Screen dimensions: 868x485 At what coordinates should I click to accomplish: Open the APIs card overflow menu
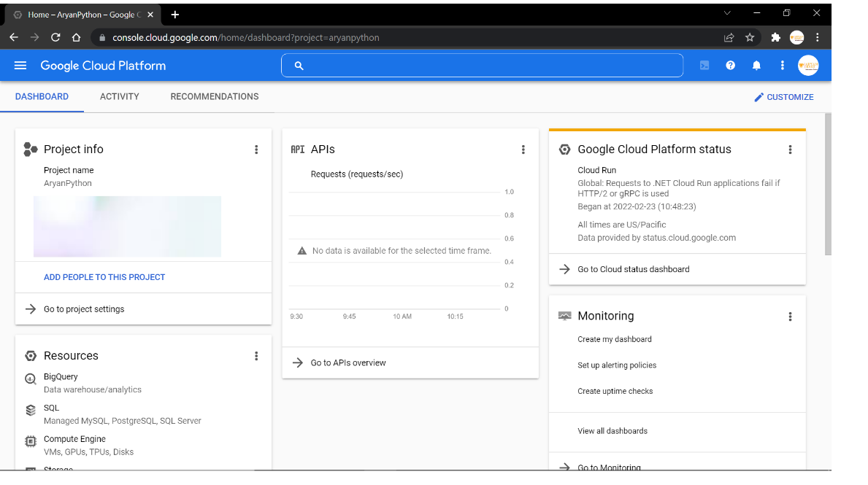click(x=523, y=149)
